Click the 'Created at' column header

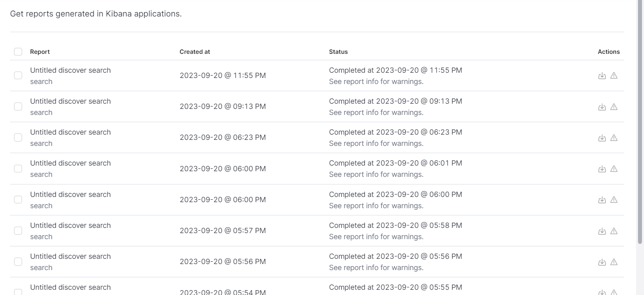tap(195, 52)
